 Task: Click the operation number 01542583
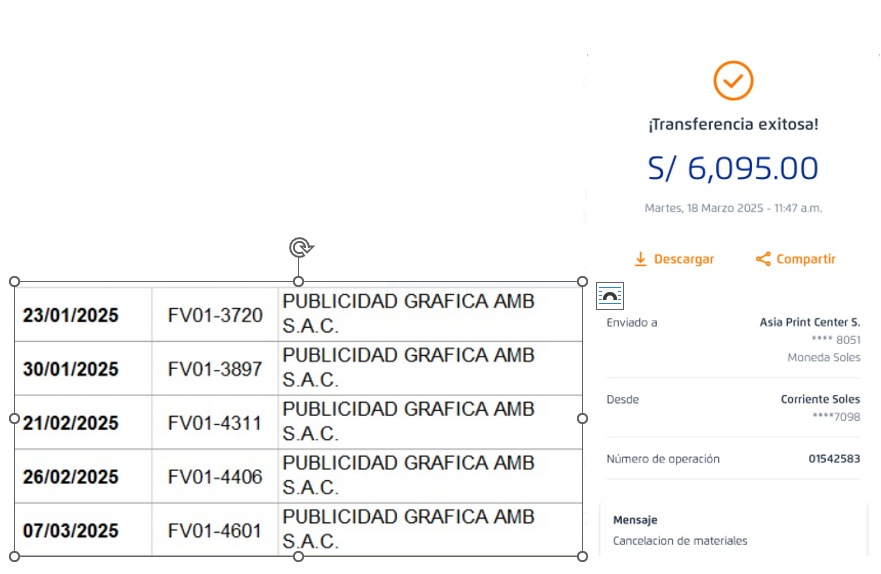[834, 460]
